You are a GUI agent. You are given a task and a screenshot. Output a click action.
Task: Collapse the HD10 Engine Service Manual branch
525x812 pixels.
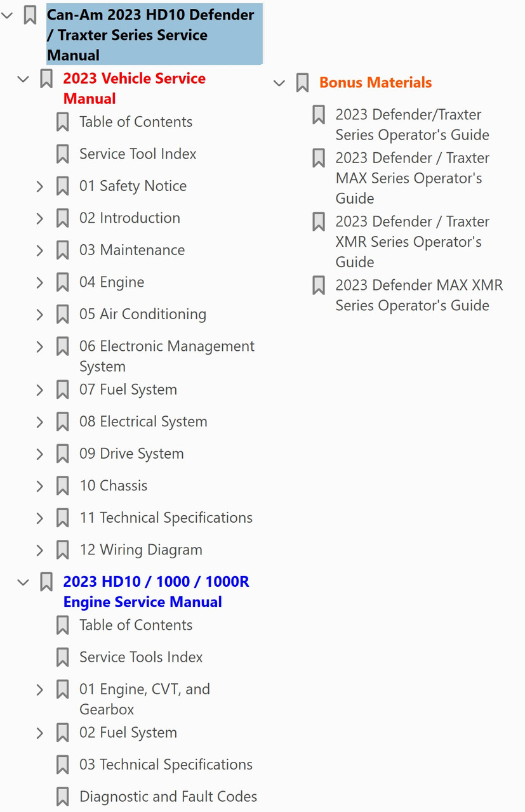[x=23, y=582]
